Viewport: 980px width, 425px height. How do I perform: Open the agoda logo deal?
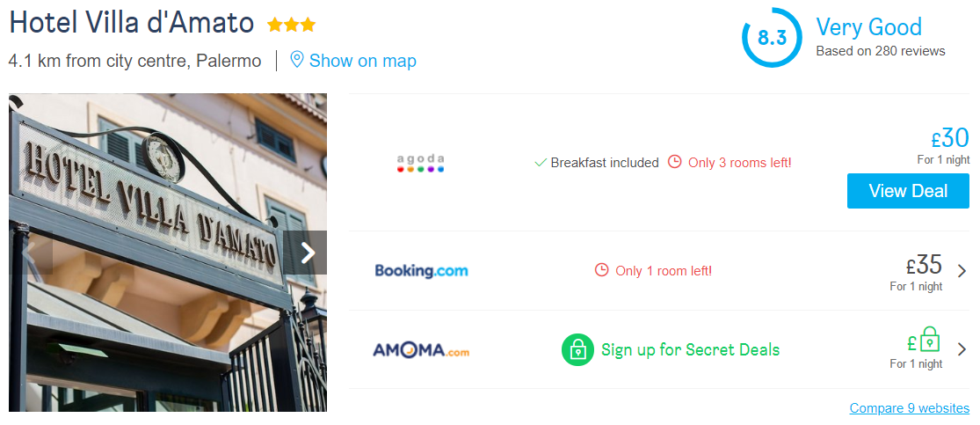point(421,163)
